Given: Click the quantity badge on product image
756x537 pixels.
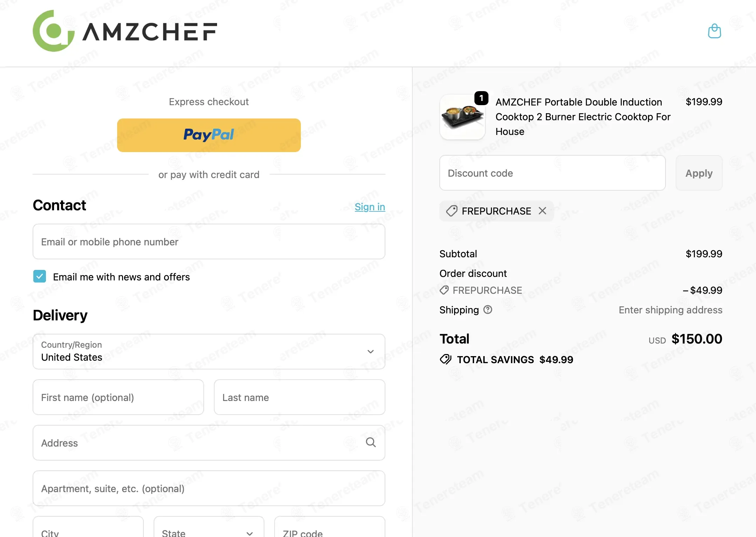Looking at the screenshot, I should [x=481, y=98].
